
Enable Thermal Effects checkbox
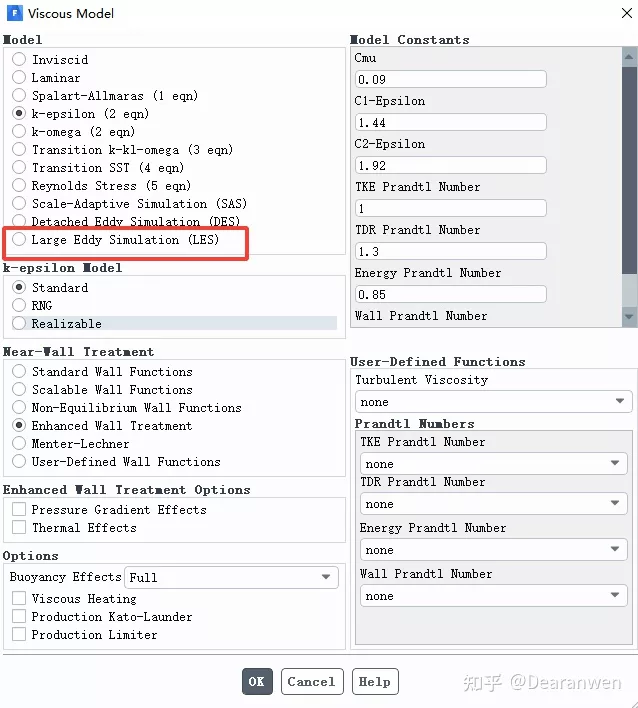pyautogui.click(x=19, y=527)
